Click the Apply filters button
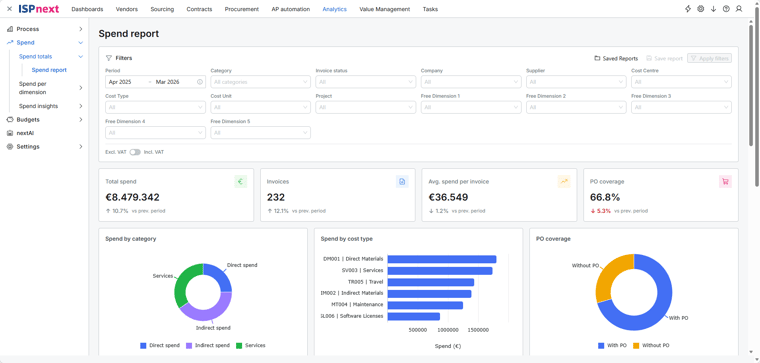 click(x=710, y=59)
